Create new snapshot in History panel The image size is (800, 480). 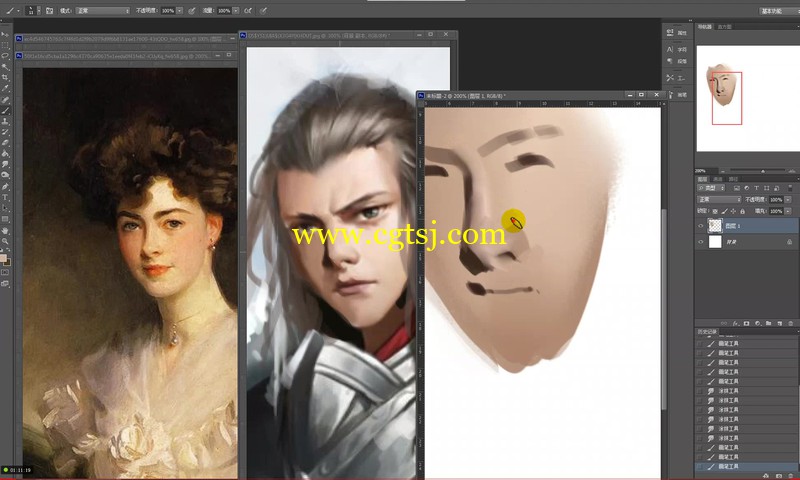click(x=779, y=475)
